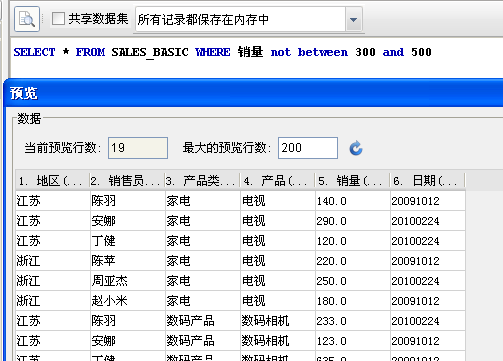
Task: Select the 140.0 sales cell
Action: (353, 201)
